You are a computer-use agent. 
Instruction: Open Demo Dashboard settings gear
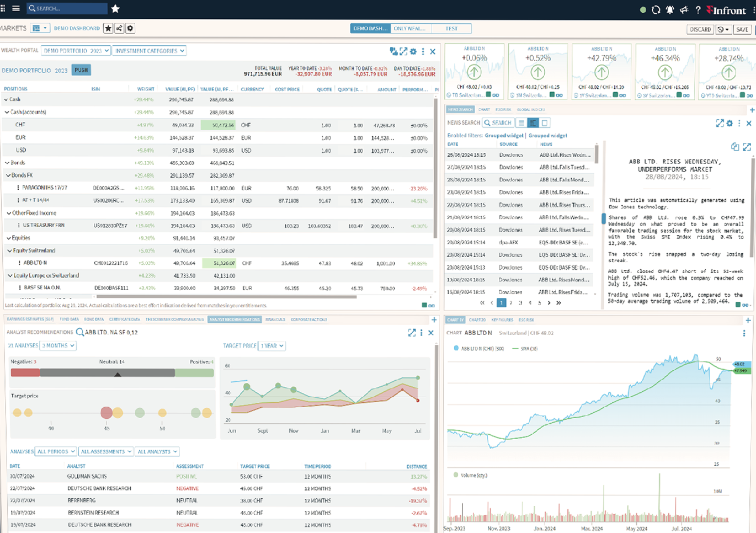pos(130,28)
